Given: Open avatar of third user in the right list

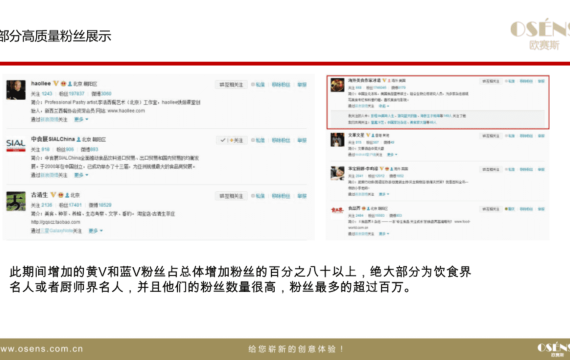Looking at the screenshot, I should click(337, 173).
